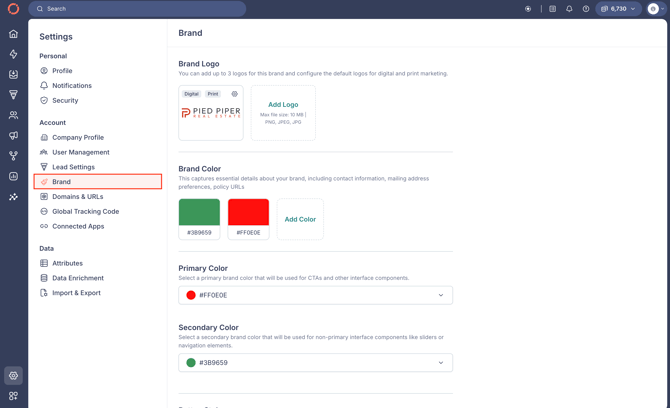Select the green #3B9659 brand color swatch

(199, 213)
